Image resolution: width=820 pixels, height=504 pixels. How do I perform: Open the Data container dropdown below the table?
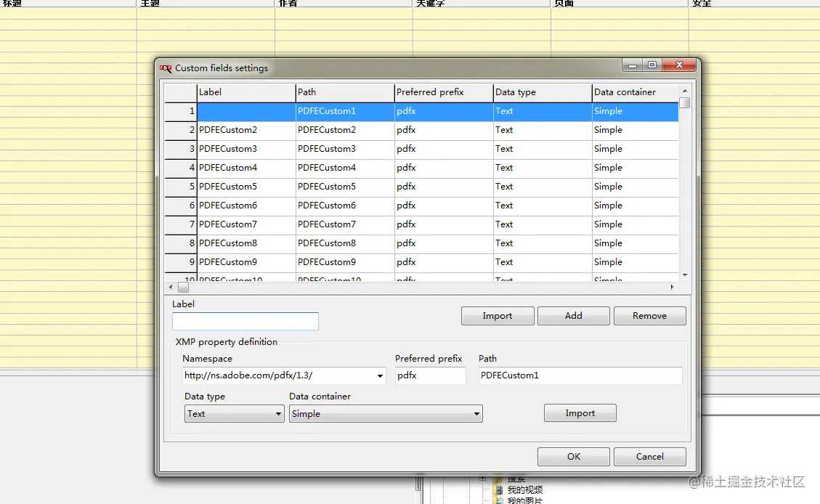click(x=386, y=413)
